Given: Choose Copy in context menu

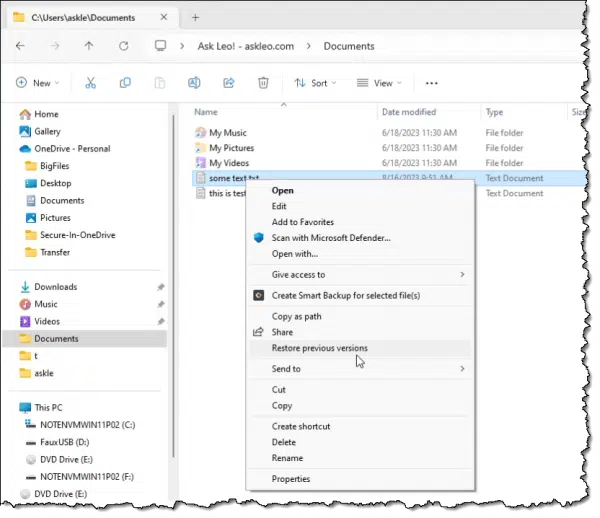Looking at the screenshot, I should (x=360, y=406).
